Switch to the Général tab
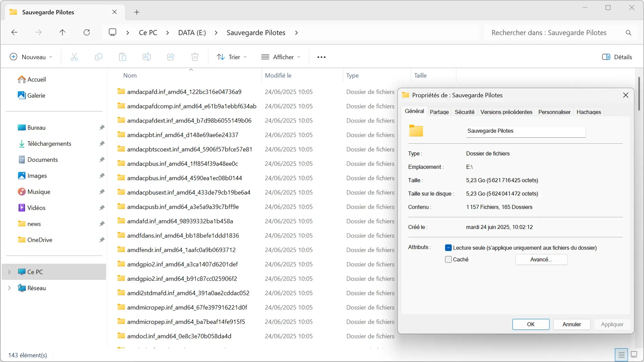 click(414, 111)
